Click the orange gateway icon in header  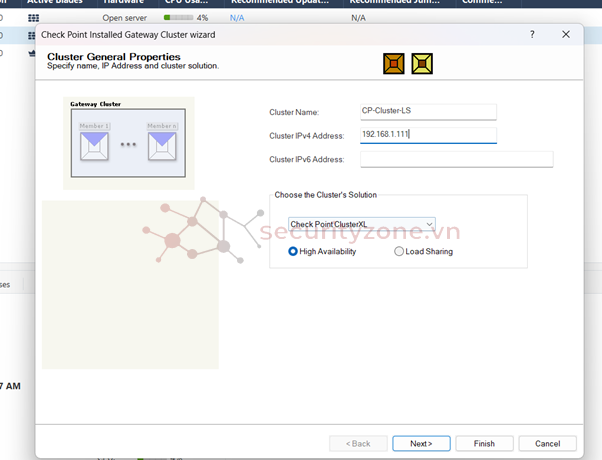[x=394, y=63]
